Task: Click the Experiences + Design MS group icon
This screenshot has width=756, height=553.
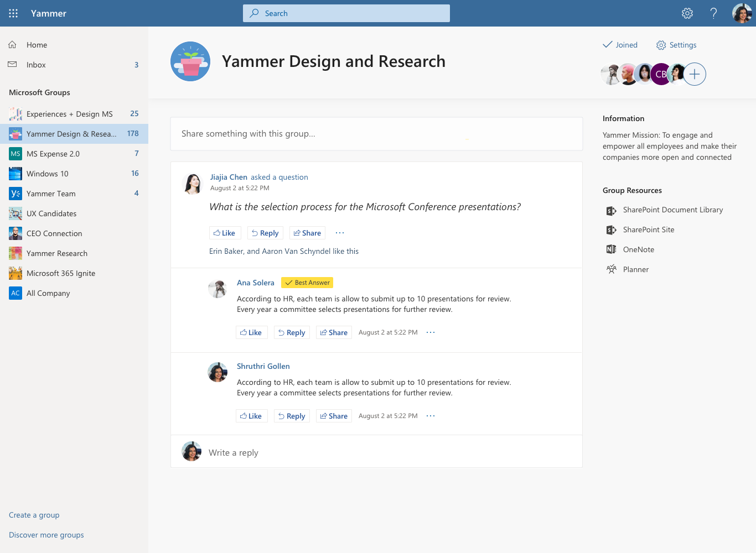Action: click(15, 114)
